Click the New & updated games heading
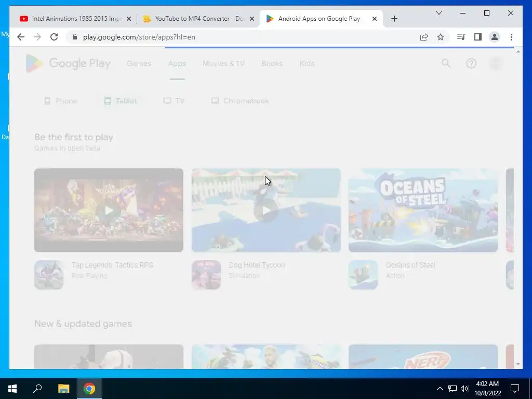This screenshot has width=532, height=399. [83, 324]
